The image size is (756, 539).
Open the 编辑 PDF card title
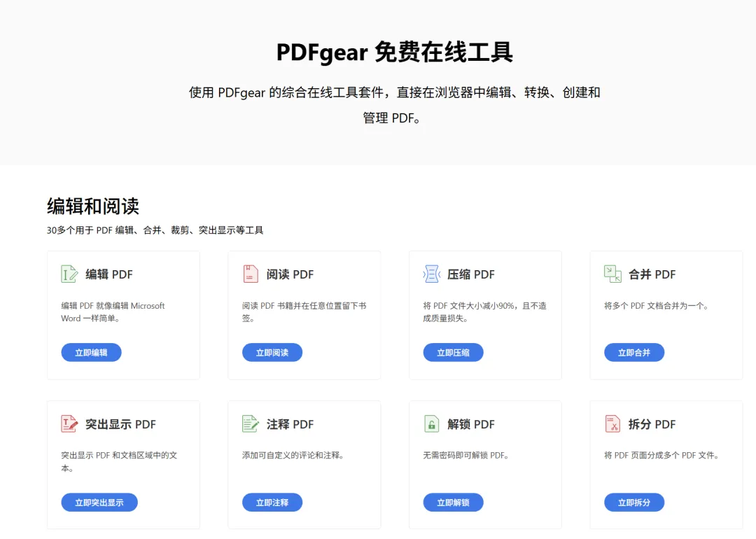tap(109, 274)
